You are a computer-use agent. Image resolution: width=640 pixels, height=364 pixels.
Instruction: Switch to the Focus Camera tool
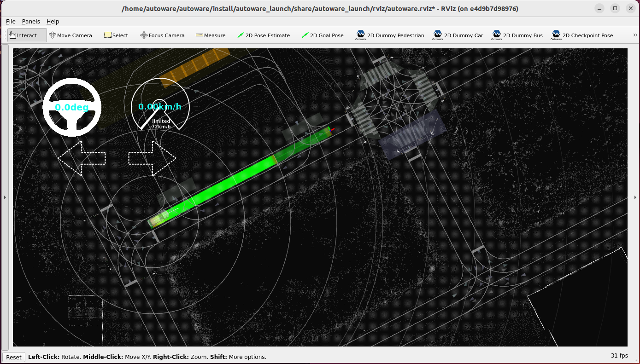[x=162, y=35]
